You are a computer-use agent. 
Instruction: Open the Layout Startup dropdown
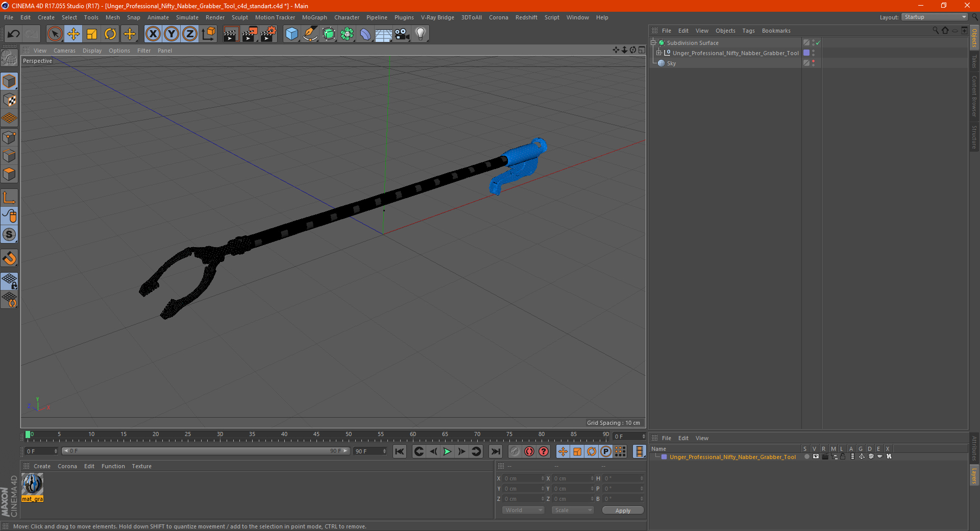point(935,17)
